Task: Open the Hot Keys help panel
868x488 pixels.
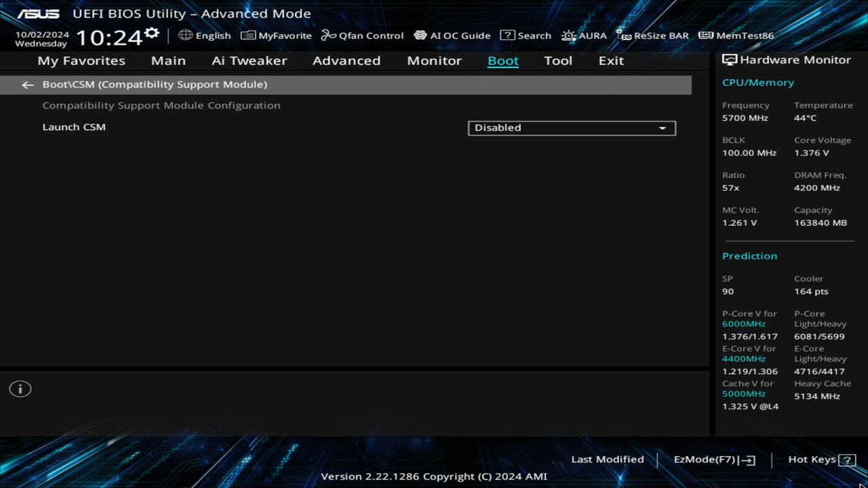Action: (812, 459)
